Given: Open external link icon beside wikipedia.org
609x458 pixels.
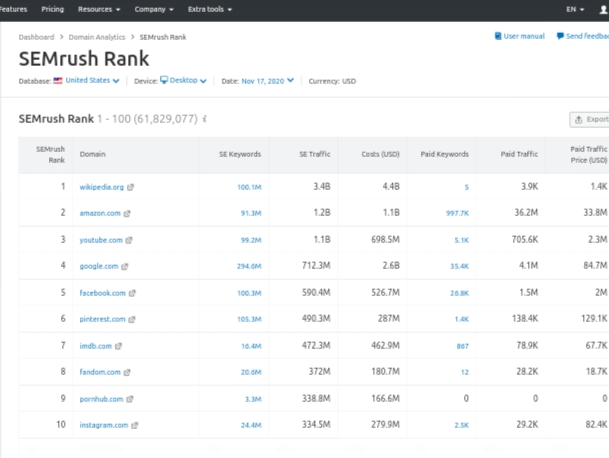Looking at the screenshot, I should coord(131,187).
